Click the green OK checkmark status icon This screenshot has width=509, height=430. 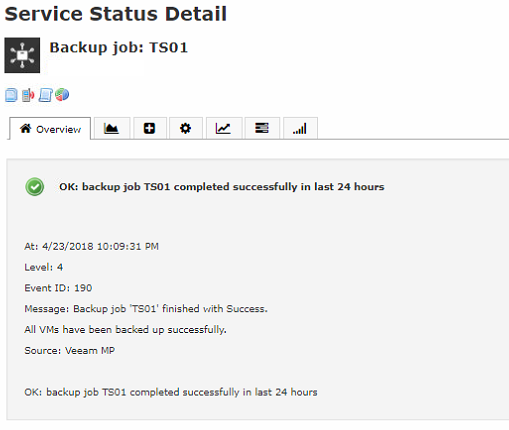tap(35, 187)
